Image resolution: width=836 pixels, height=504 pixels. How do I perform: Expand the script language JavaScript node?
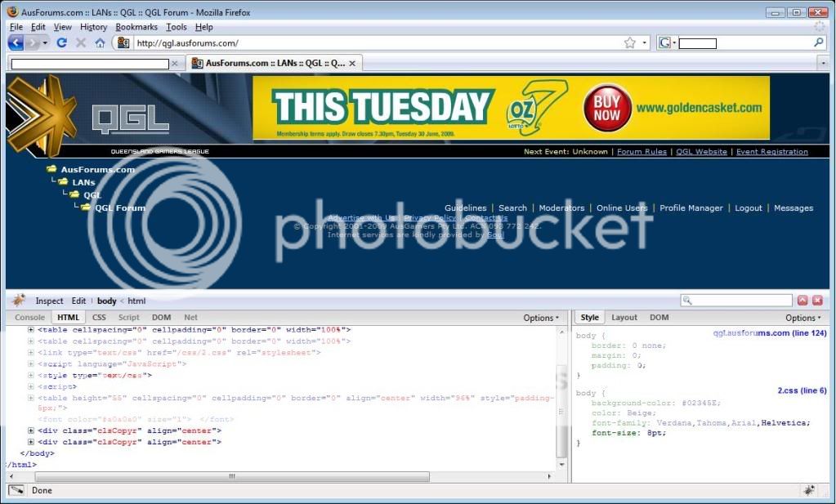click(x=31, y=364)
